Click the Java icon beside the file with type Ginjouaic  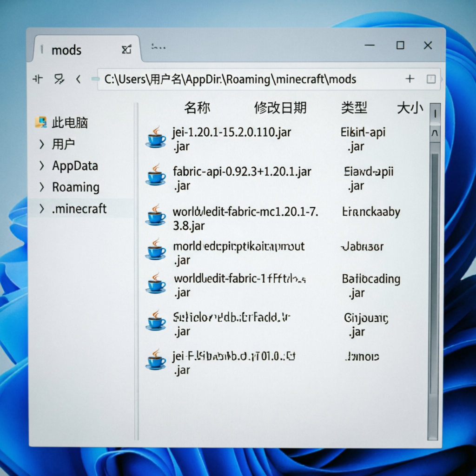pos(156,320)
